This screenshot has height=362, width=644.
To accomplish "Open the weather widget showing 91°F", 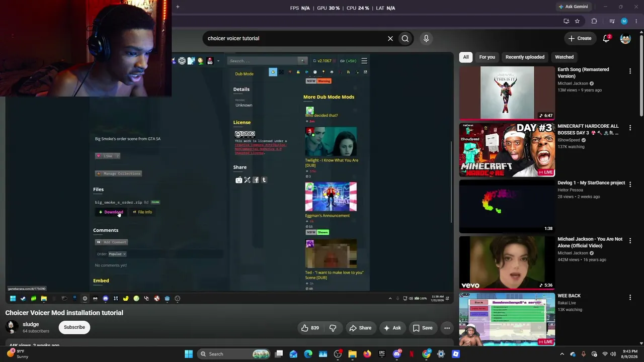I will point(19,354).
